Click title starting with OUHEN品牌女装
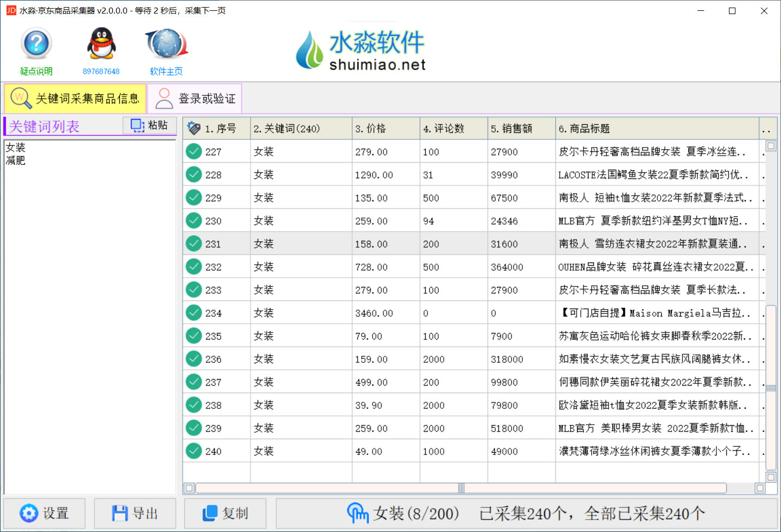Screen dimensions: 781x532 tap(656, 267)
